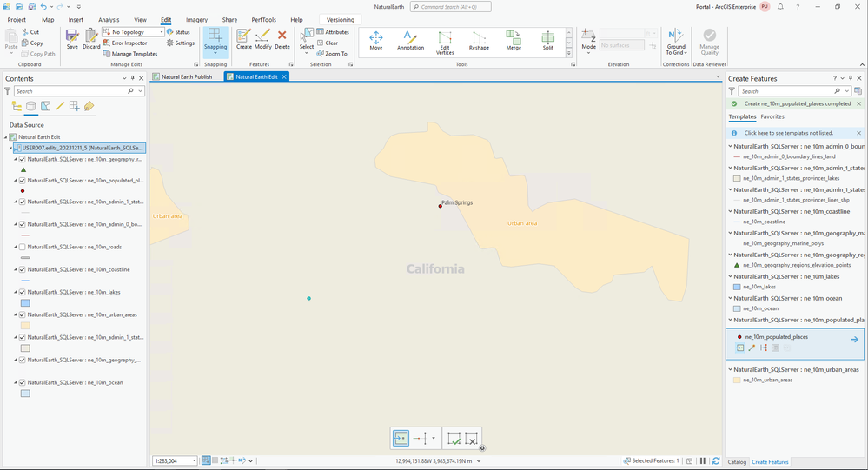Uncheck the ne_10m_coastline layer checkbox

pyautogui.click(x=22, y=269)
